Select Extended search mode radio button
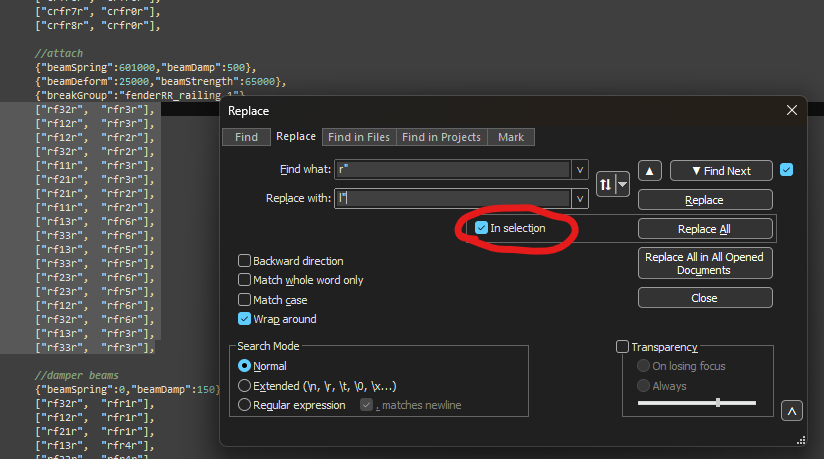The width and height of the screenshot is (824, 459). pyautogui.click(x=245, y=386)
